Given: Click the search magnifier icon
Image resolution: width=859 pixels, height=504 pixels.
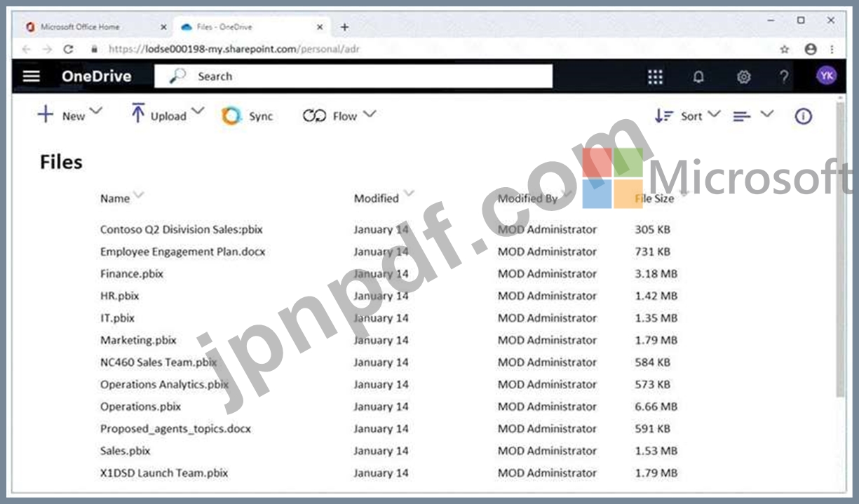Looking at the screenshot, I should pyautogui.click(x=178, y=76).
